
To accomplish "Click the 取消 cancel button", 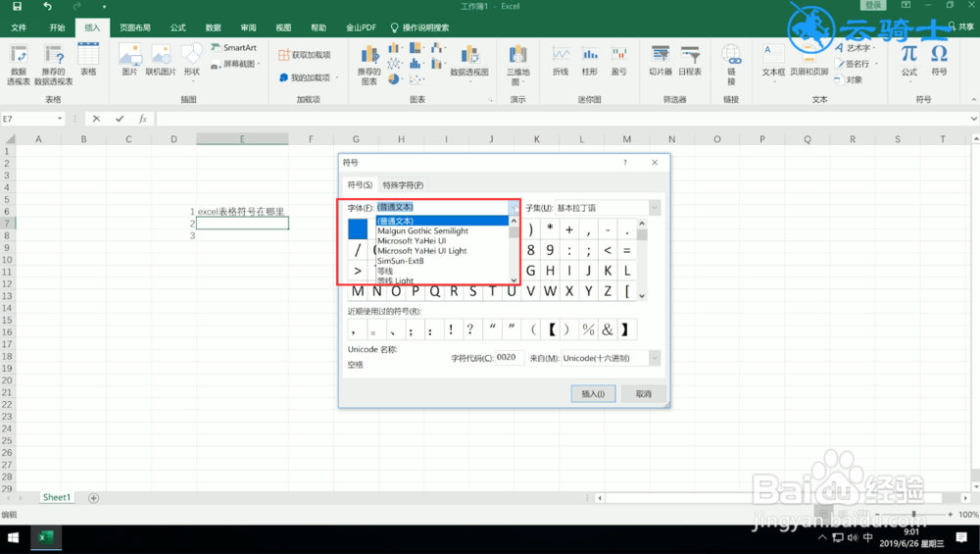I will pyautogui.click(x=643, y=394).
